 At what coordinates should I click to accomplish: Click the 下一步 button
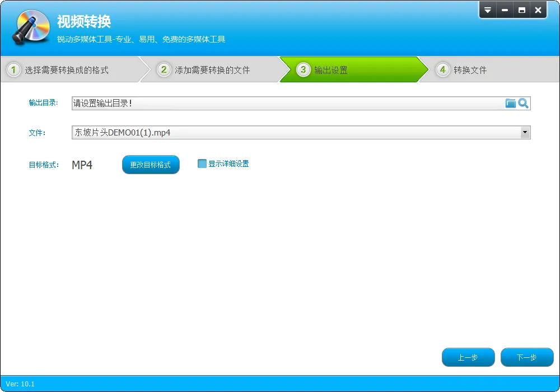(x=527, y=357)
